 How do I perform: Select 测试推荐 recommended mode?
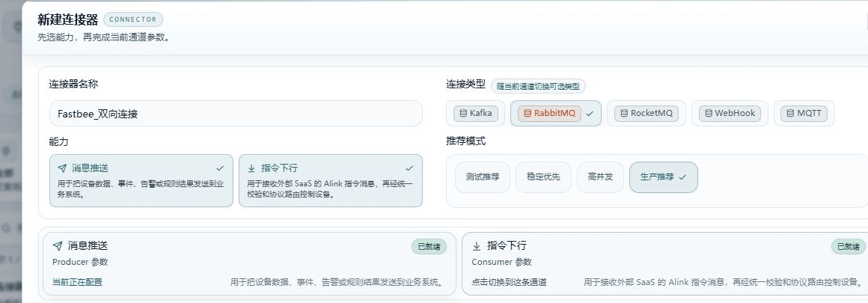point(482,177)
